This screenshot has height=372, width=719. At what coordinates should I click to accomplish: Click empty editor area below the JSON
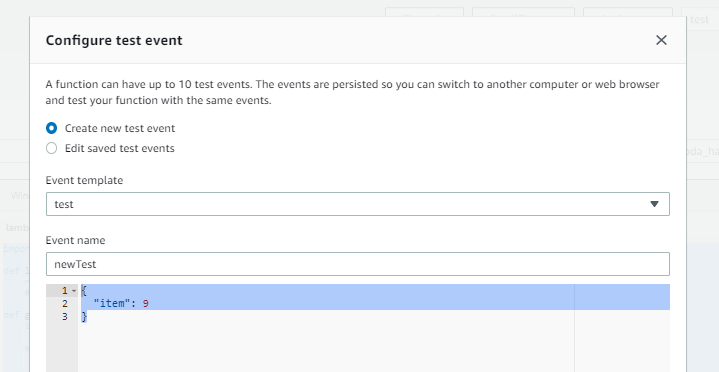click(326, 347)
